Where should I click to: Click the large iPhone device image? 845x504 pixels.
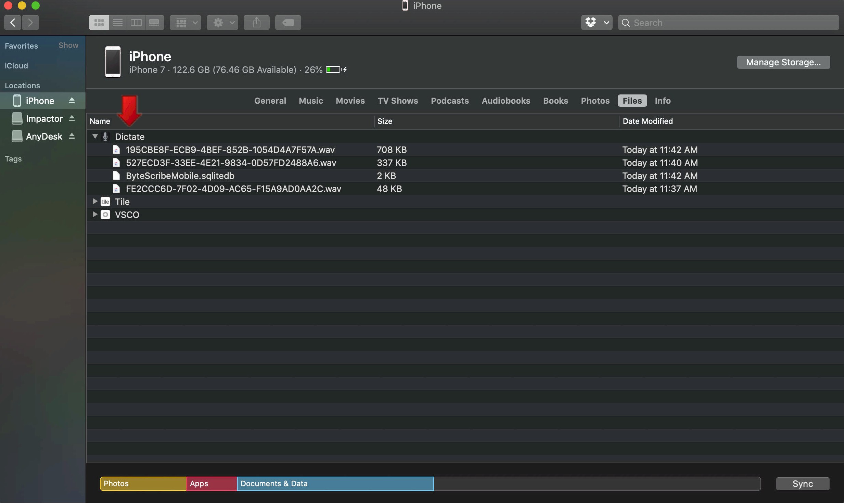[113, 62]
